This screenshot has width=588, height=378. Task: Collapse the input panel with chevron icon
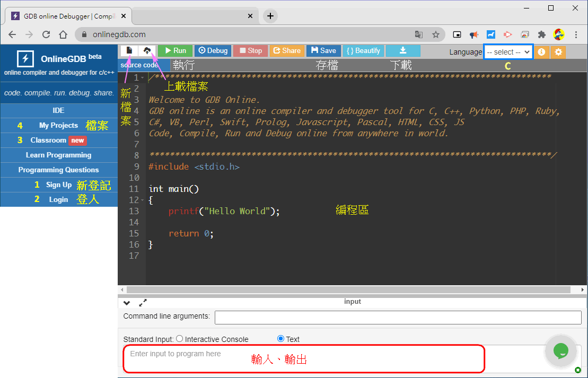127,303
